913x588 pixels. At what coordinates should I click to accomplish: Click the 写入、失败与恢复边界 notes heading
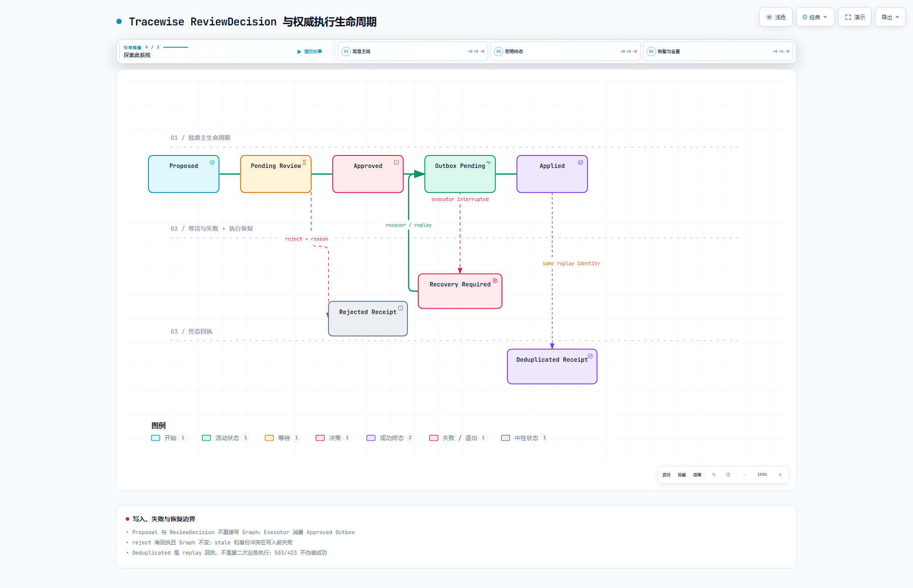click(164, 519)
